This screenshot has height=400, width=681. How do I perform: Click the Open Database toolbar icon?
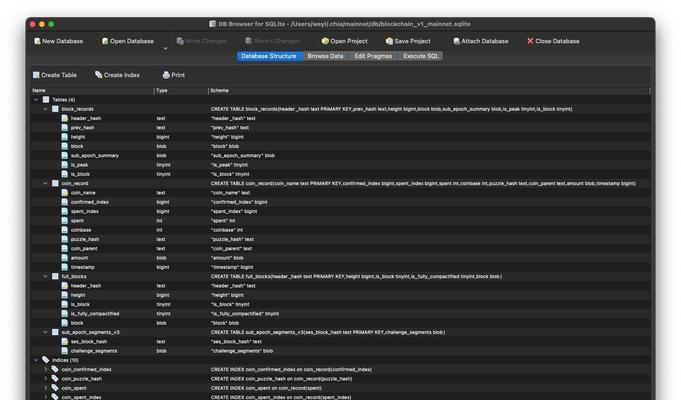pyautogui.click(x=105, y=42)
